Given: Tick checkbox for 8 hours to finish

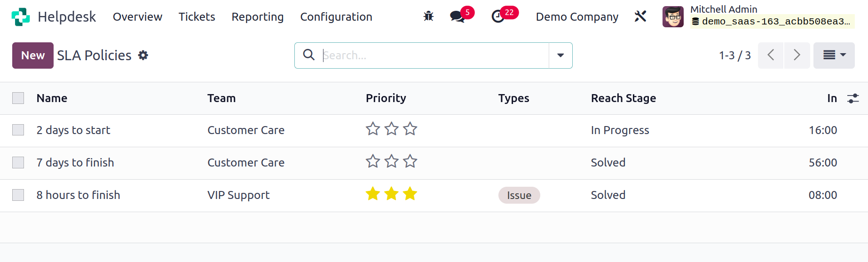Looking at the screenshot, I should (x=18, y=195).
